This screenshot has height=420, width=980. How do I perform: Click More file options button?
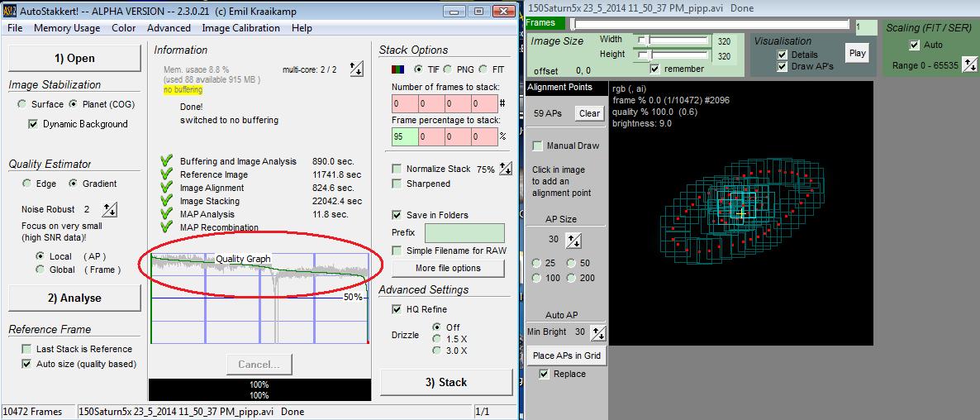point(448,268)
